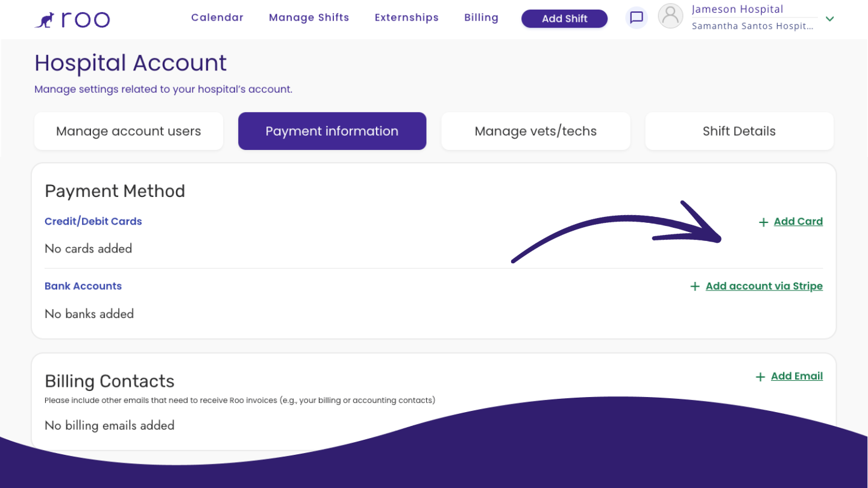Click the Roo kangaroo logo
Image resolution: width=868 pixels, height=488 pixels.
pos(72,20)
